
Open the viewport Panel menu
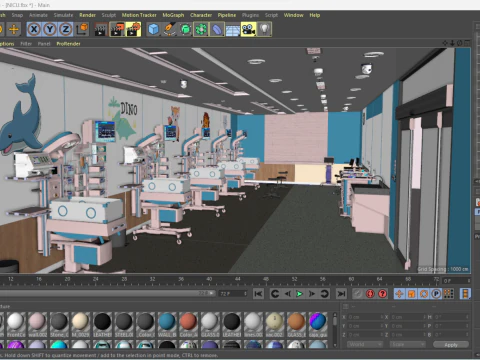pyautogui.click(x=44, y=44)
